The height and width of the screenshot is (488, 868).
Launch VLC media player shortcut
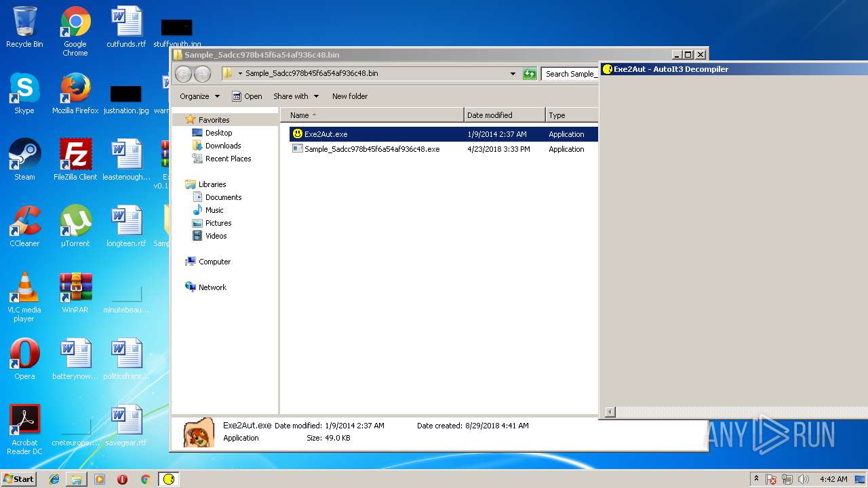point(24,297)
